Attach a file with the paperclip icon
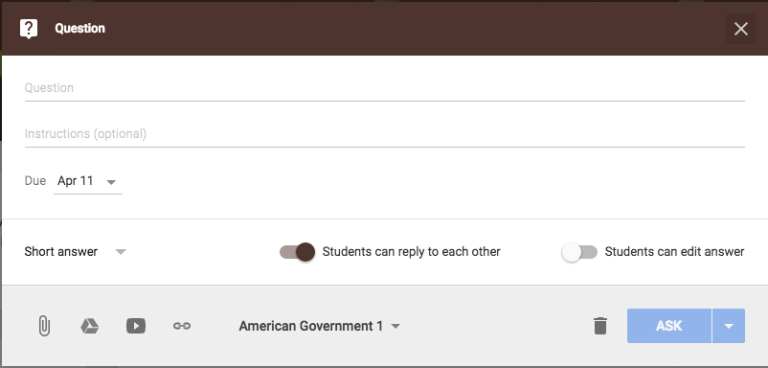The image size is (768, 368). tap(44, 326)
